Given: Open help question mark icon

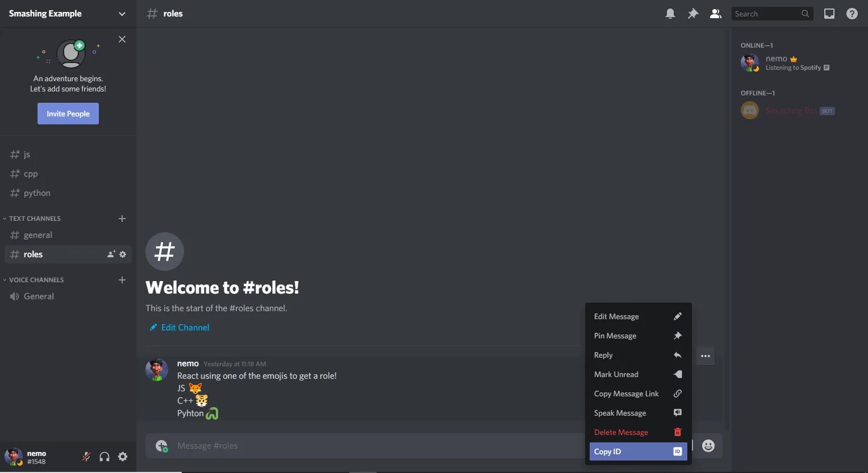Looking at the screenshot, I should [x=852, y=14].
